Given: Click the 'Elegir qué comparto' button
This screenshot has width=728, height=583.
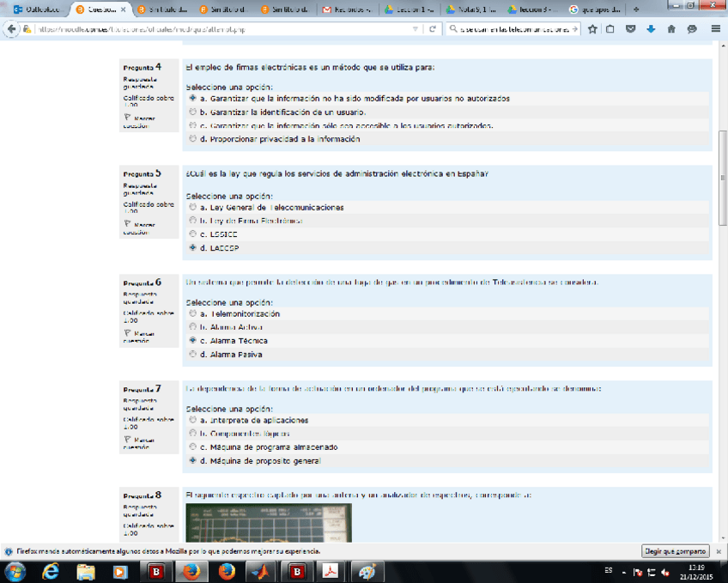Looking at the screenshot, I should coord(676,551).
